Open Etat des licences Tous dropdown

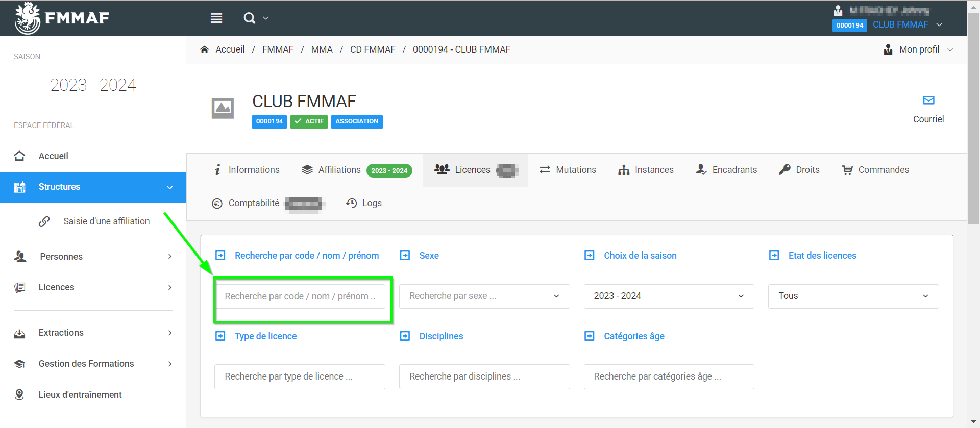pyautogui.click(x=853, y=296)
